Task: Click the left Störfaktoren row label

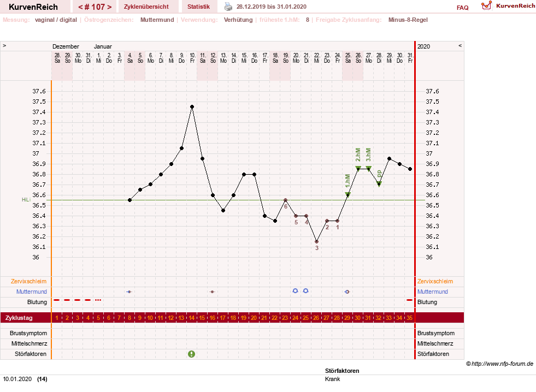Action: click(x=31, y=354)
